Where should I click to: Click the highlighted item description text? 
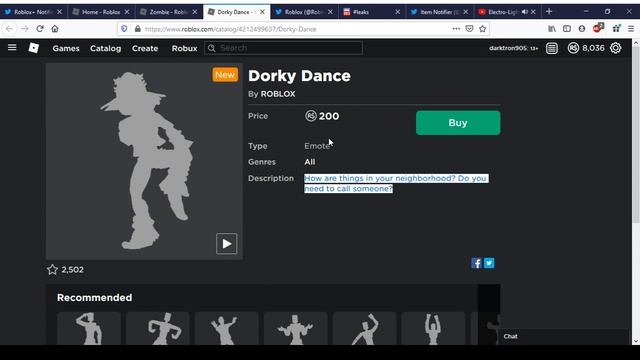pyautogui.click(x=395, y=183)
